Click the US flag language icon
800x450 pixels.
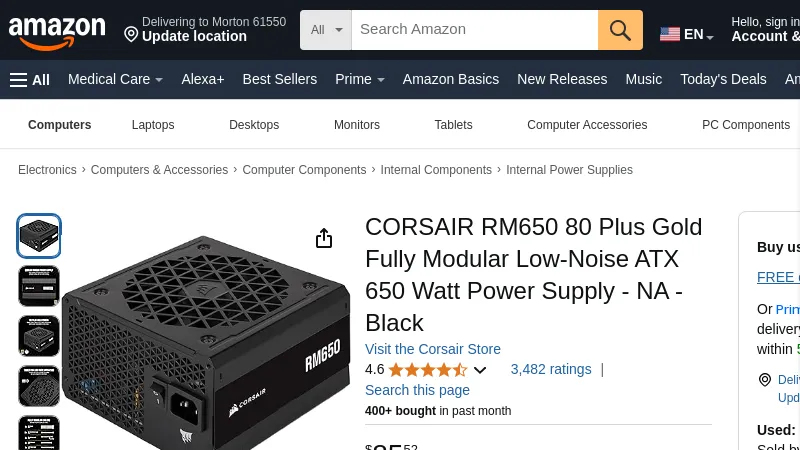coord(670,34)
